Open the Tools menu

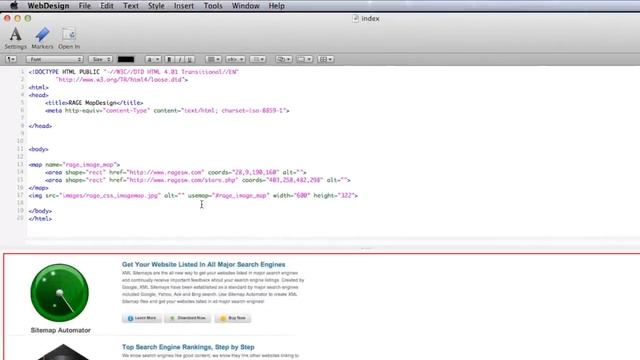(213, 6)
